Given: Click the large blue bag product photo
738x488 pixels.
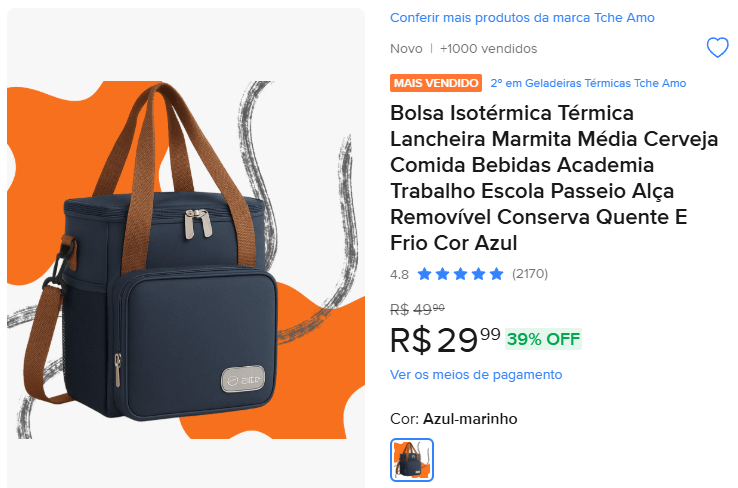Looking at the screenshot, I should tap(185, 248).
